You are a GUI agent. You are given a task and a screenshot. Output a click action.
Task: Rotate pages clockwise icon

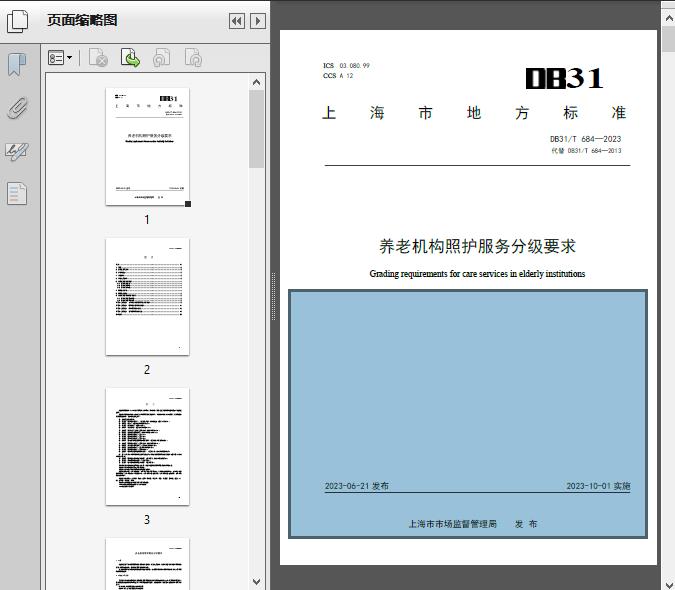pos(193,58)
